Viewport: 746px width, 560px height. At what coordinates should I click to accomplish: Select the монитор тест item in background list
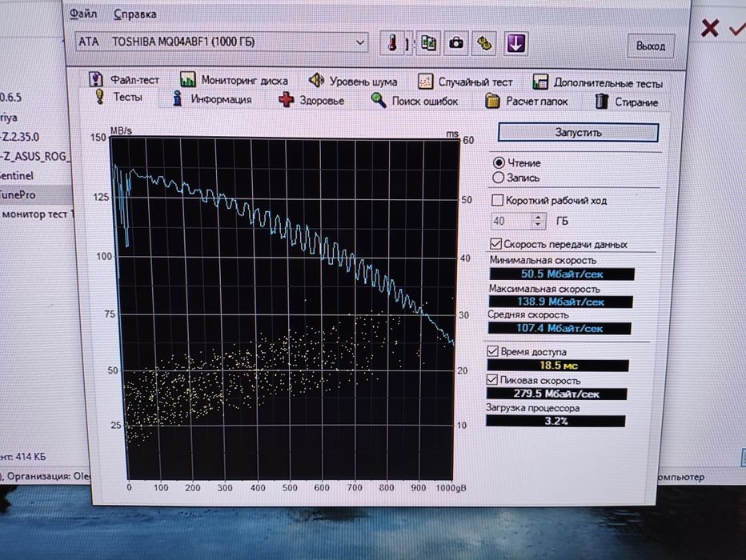tap(37, 214)
